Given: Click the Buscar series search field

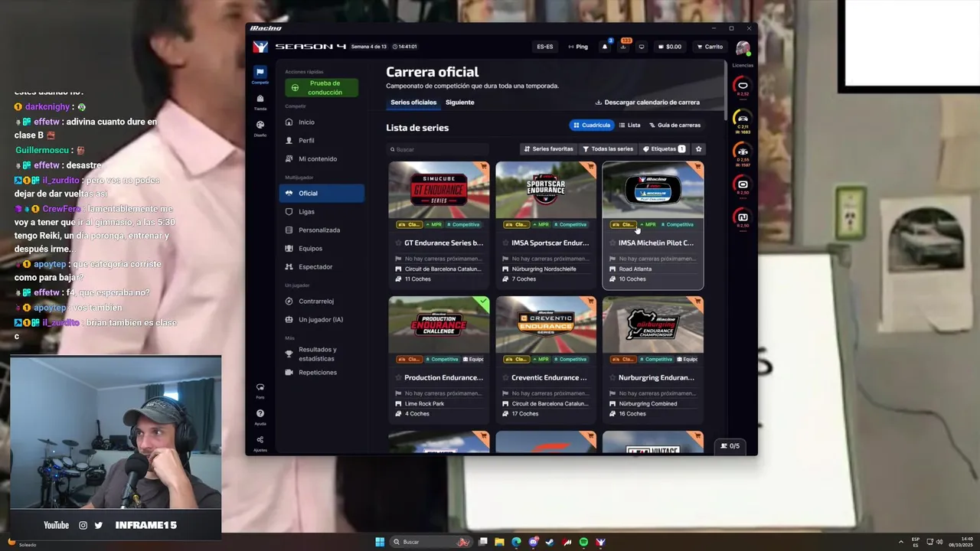Looking at the screenshot, I should point(438,149).
